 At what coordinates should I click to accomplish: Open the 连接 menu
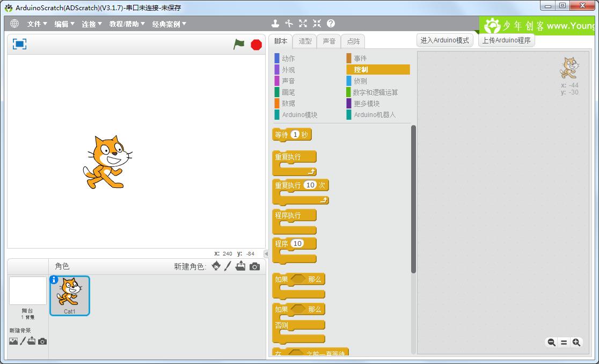click(92, 24)
